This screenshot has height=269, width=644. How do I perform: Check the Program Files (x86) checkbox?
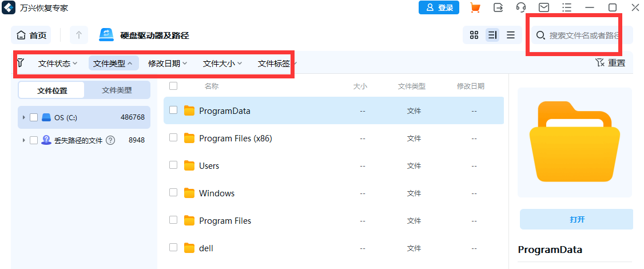(x=173, y=137)
